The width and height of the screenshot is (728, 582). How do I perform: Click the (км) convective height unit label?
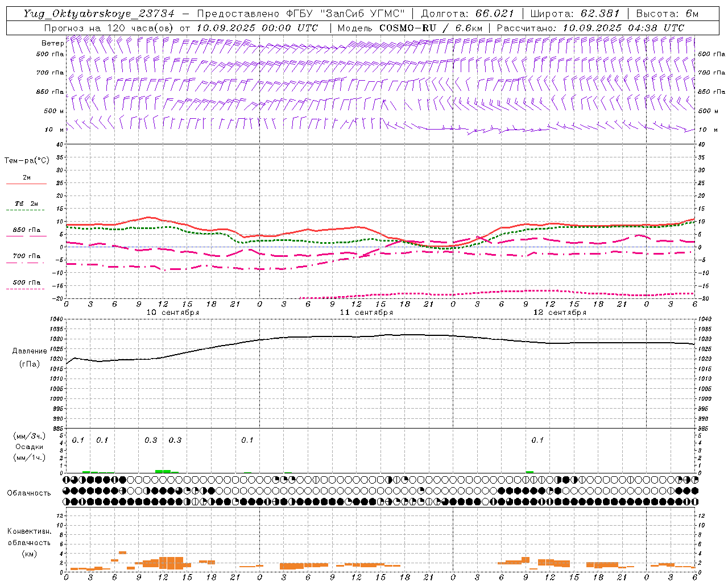30,554
